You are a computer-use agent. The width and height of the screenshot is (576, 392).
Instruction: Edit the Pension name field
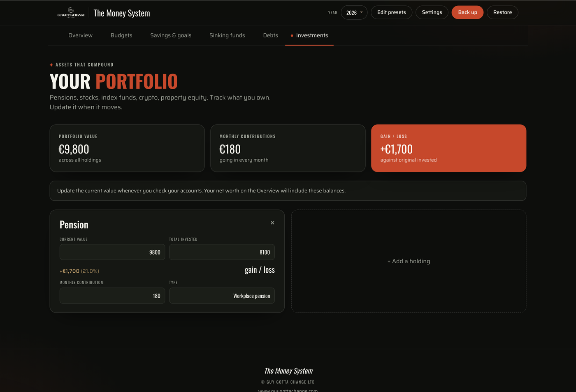[74, 225]
